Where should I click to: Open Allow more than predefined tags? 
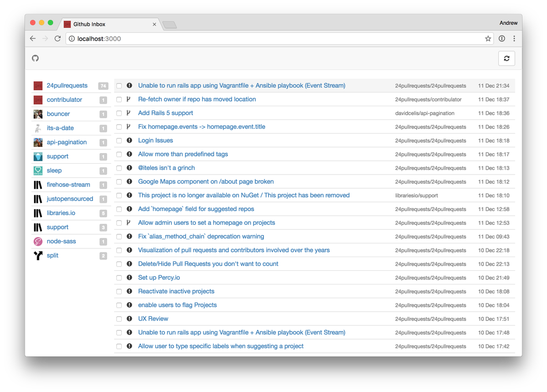click(183, 154)
